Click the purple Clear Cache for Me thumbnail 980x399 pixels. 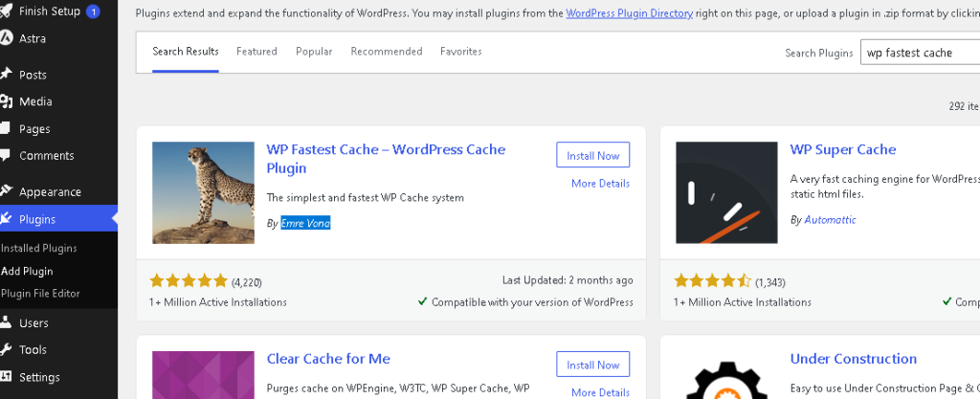(203, 375)
